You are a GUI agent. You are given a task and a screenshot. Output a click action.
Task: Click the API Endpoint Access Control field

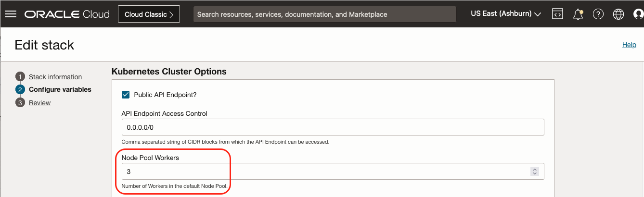[333, 127]
